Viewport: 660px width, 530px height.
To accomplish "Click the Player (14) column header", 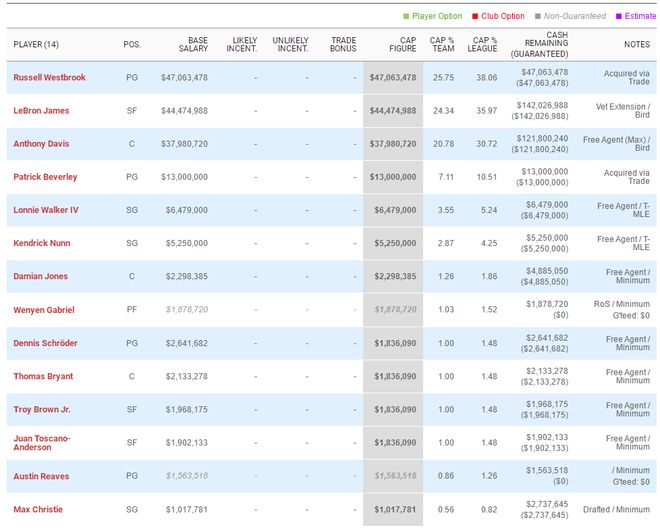I will 36,45.
